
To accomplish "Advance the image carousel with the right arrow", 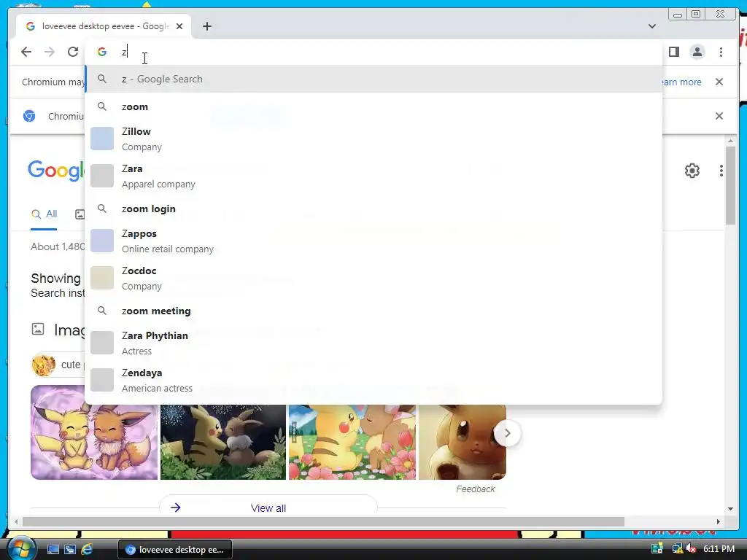I will [507, 433].
